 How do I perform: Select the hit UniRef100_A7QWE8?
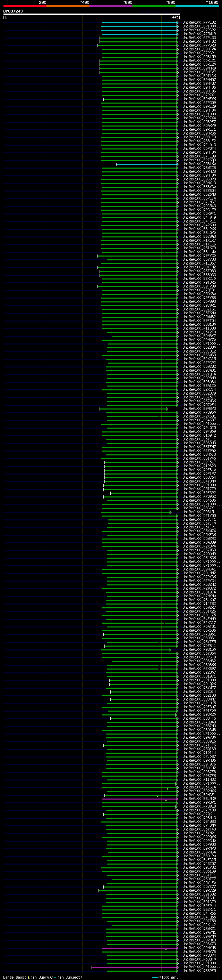point(199,806)
